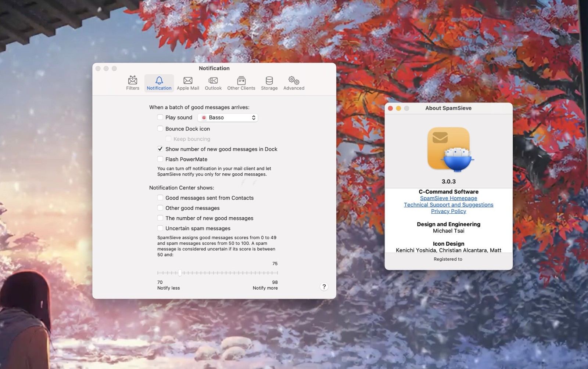
Task: Click the Icon Design heading
Action: coord(448,244)
